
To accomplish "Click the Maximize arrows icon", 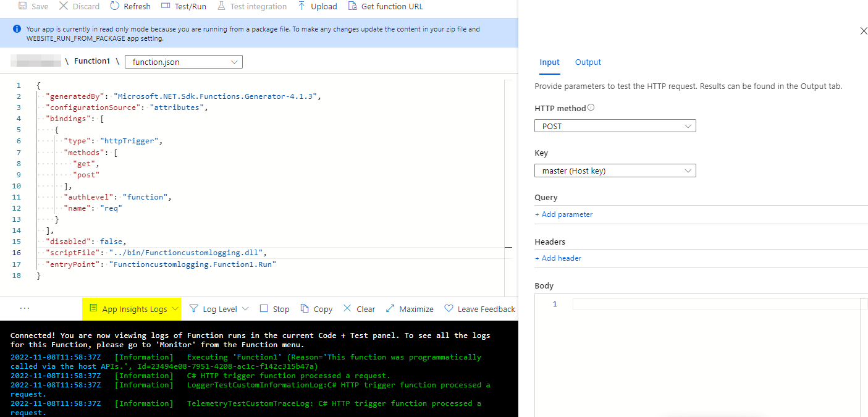I will [390, 308].
